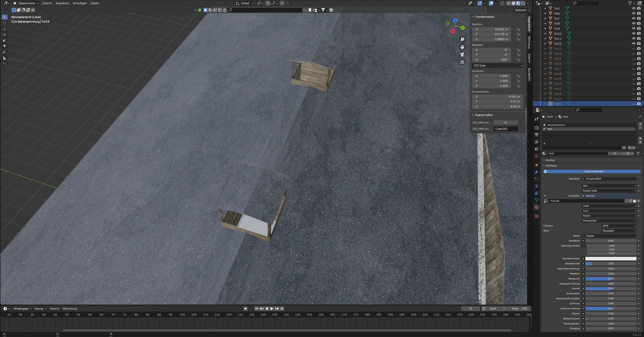
Task: Click the Optionen button in the viewport header
Action: click(522, 10)
